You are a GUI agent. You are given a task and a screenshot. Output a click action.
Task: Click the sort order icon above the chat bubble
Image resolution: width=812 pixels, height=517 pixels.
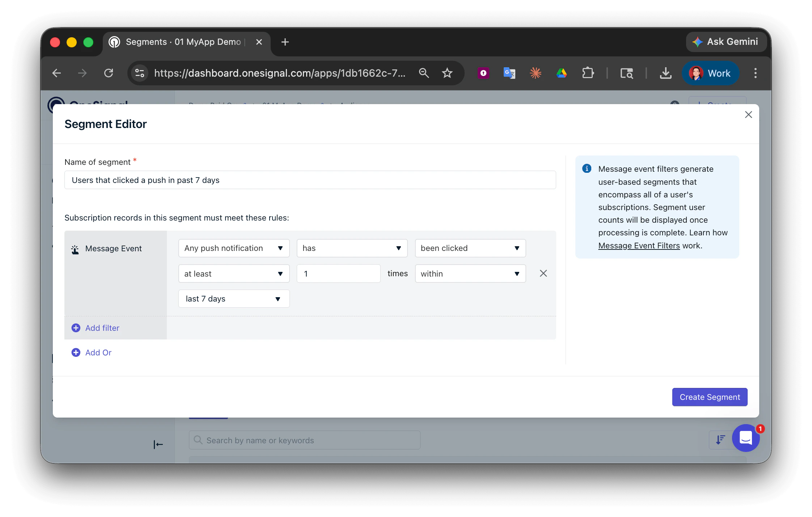tap(720, 440)
